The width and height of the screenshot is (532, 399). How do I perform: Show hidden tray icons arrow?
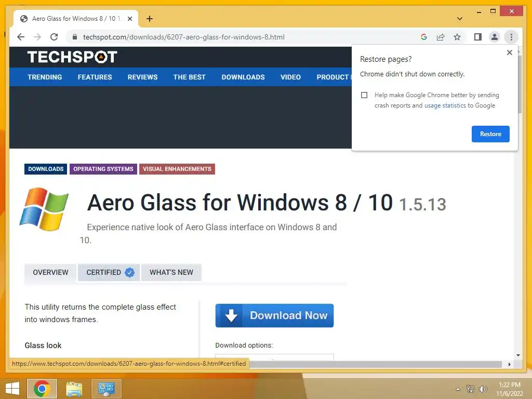pyautogui.click(x=458, y=389)
